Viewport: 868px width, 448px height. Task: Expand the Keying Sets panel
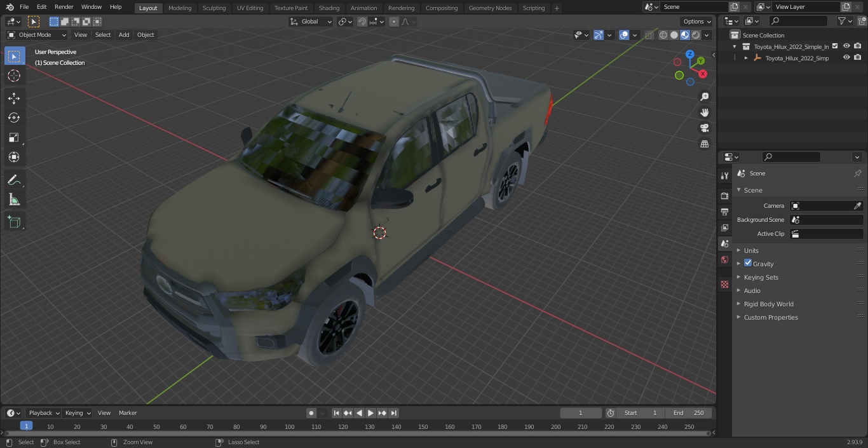click(761, 277)
